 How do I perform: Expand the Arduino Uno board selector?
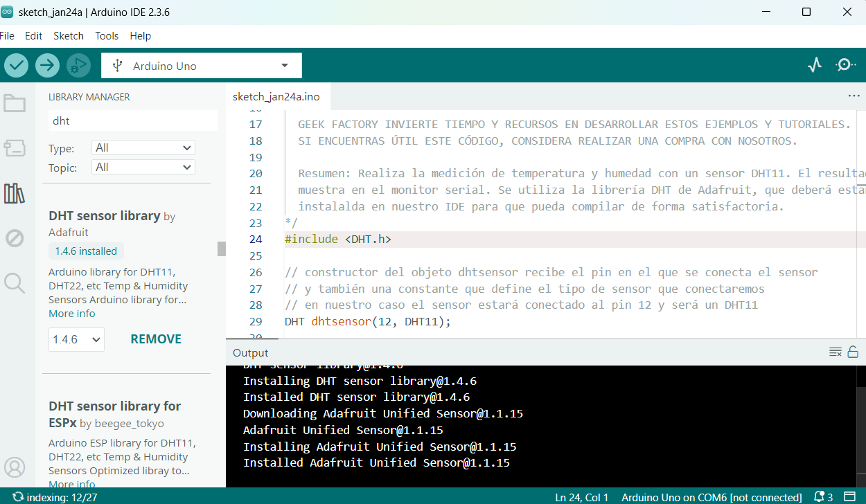click(x=202, y=66)
